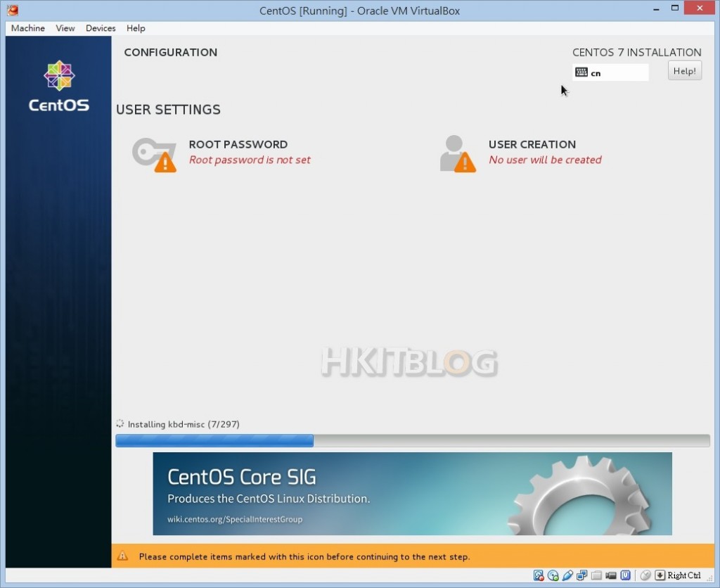The width and height of the screenshot is (720, 588).
Task: Click the network adapter indicator in status bar
Action: click(581, 575)
